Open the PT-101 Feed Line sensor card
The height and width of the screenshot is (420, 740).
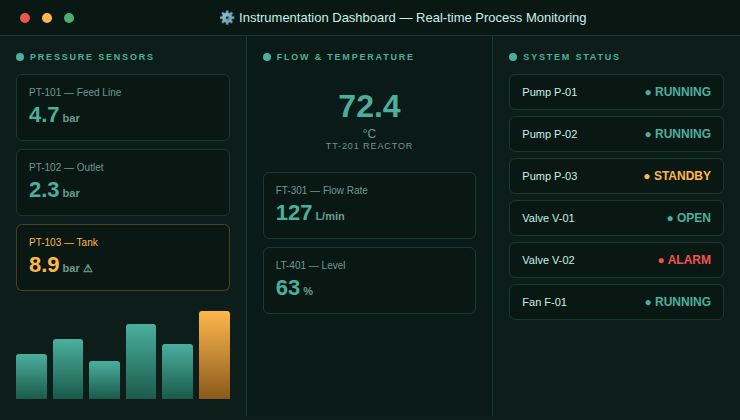(123, 107)
